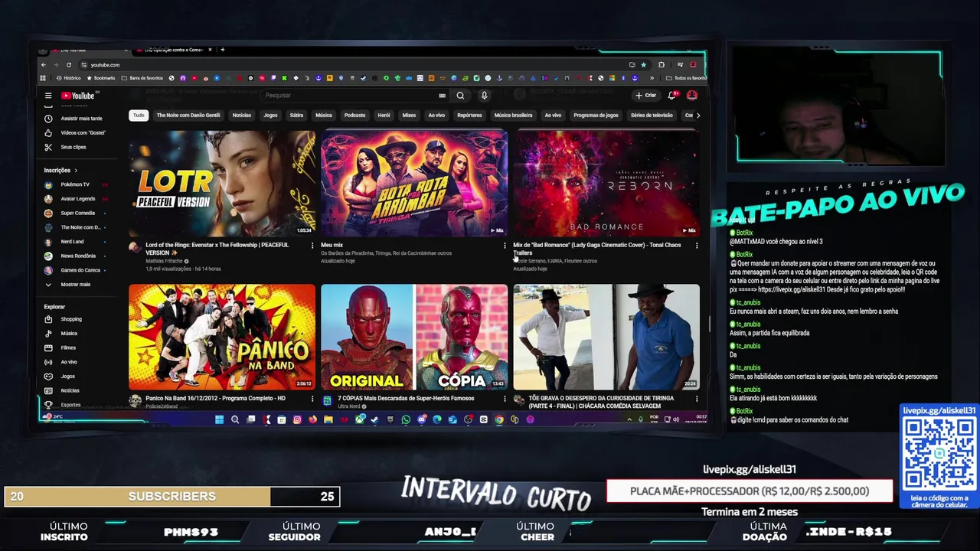980x551 pixels.
Task: Open Steam from the taskbar
Action: [x=375, y=419]
